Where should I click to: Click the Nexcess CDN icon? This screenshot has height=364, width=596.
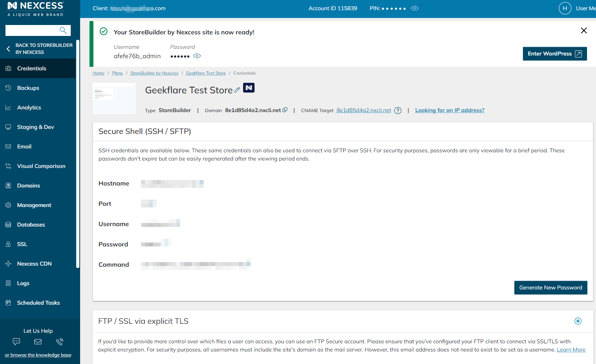coord(8,264)
